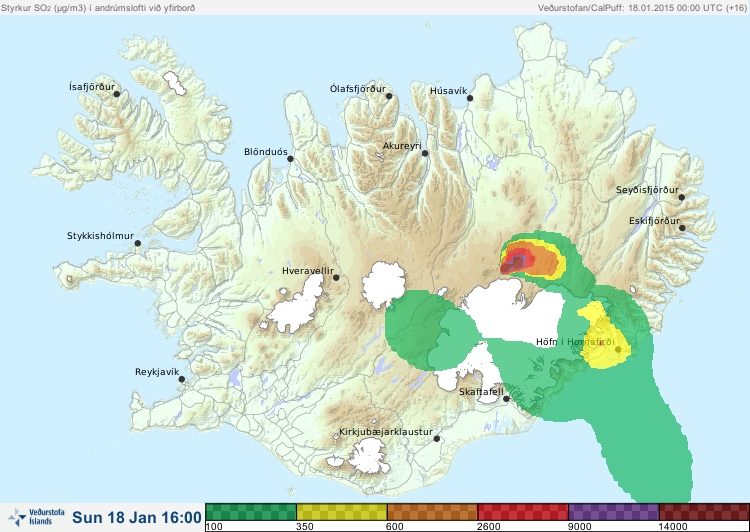Click the Skaftafell label

(481, 392)
